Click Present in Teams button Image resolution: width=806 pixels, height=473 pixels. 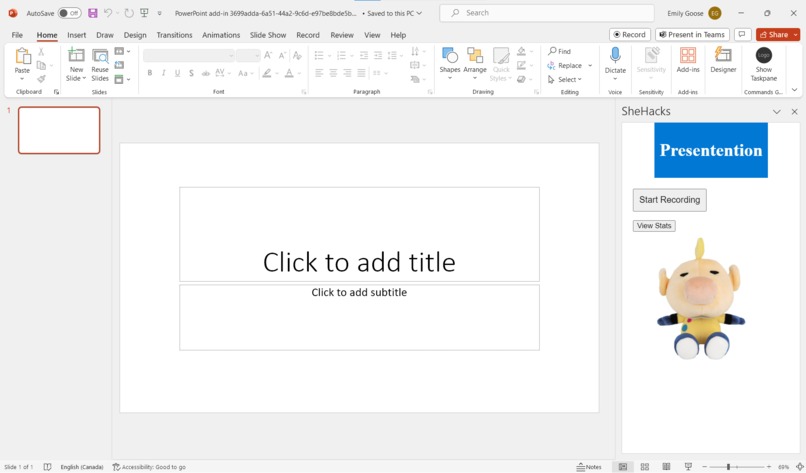pos(692,34)
